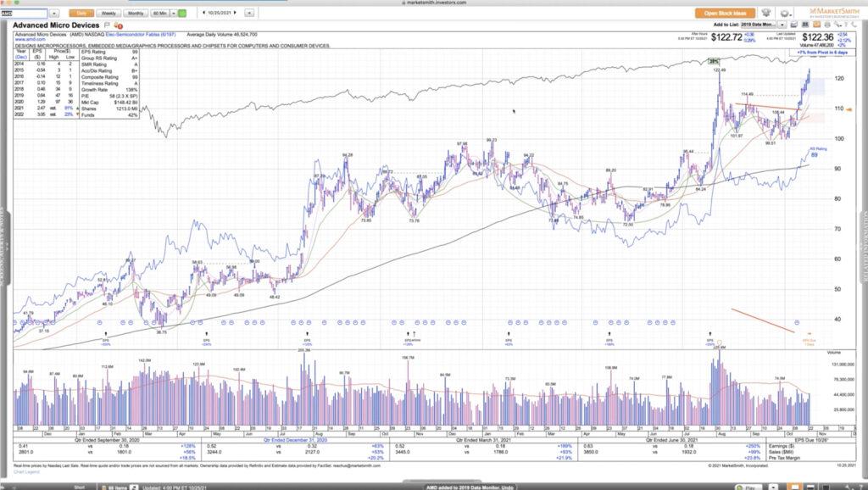Viewport: 868px width, 490px height.
Task: Click the EPS Rating 99 row
Action: pos(109,52)
